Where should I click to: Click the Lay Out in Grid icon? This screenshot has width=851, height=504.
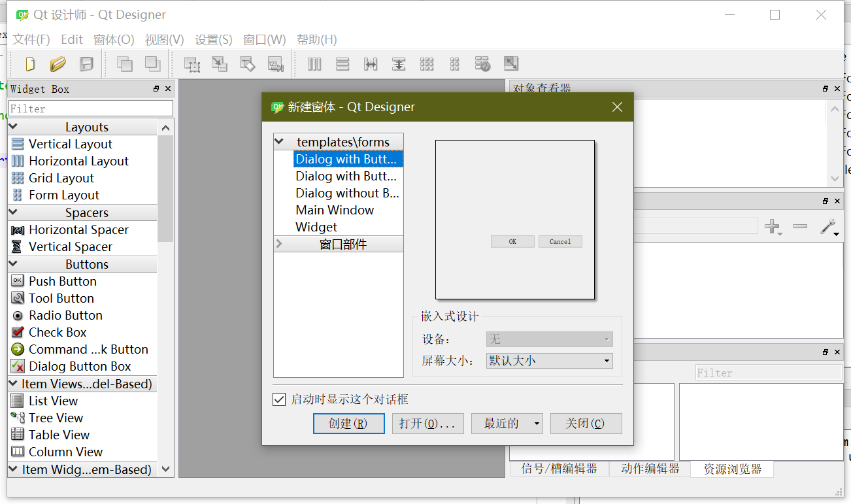pyautogui.click(x=427, y=63)
